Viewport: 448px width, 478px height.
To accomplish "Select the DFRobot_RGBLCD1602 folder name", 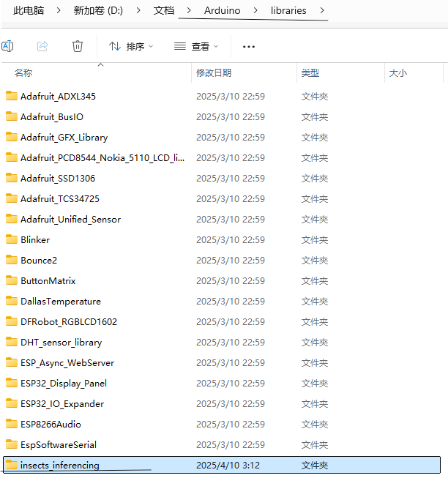I will (x=69, y=321).
